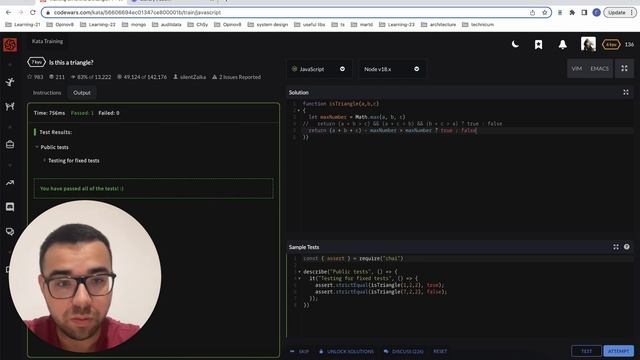Open the technicum bookmarks folder
The image size is (640, 360).
click(478, 24)
